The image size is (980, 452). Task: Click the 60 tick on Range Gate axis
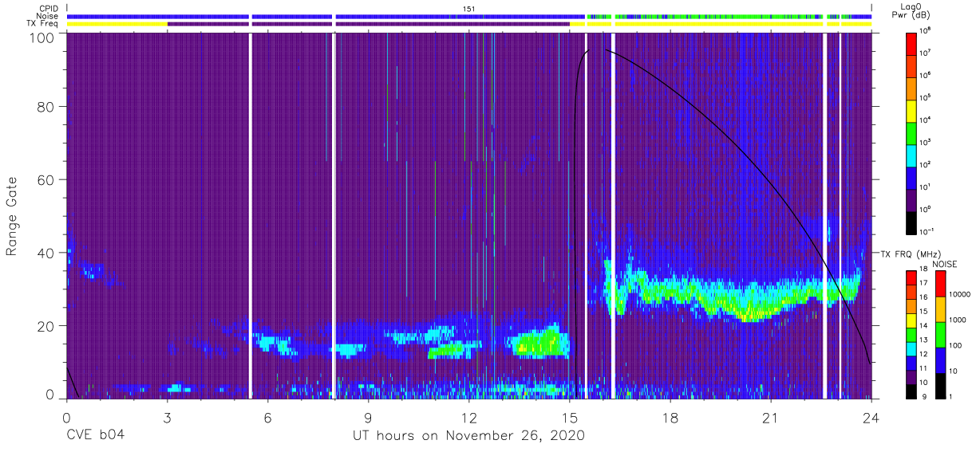pyautogui.click(x=45, y=179)
